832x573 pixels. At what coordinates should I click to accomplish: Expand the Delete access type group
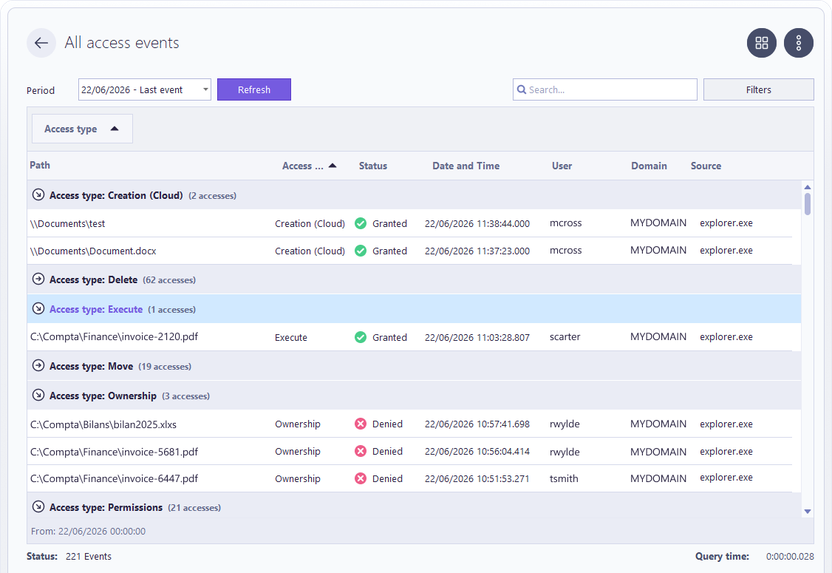point(38,279)
